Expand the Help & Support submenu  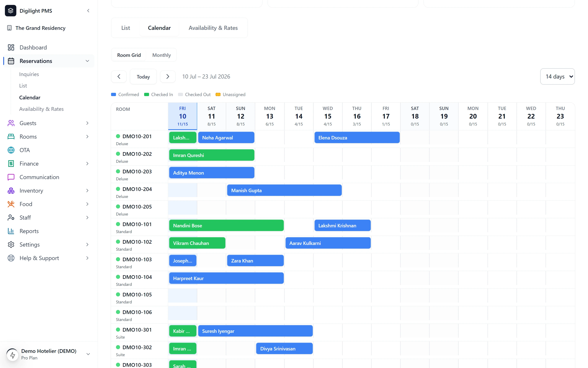87,258
